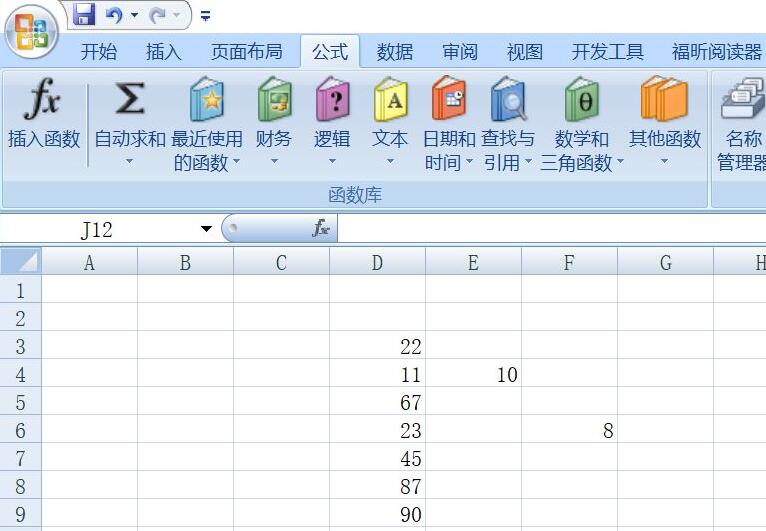
Task: Expand the 财务 dropdown arrow
Action: [275, 161]
